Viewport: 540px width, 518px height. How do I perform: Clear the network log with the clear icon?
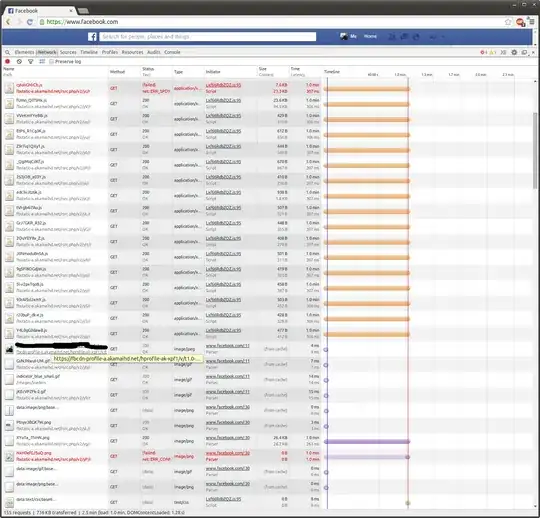point(19,61)
